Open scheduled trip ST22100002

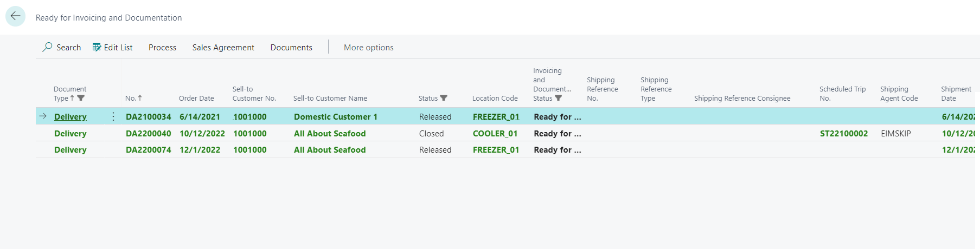click(843, 134)
